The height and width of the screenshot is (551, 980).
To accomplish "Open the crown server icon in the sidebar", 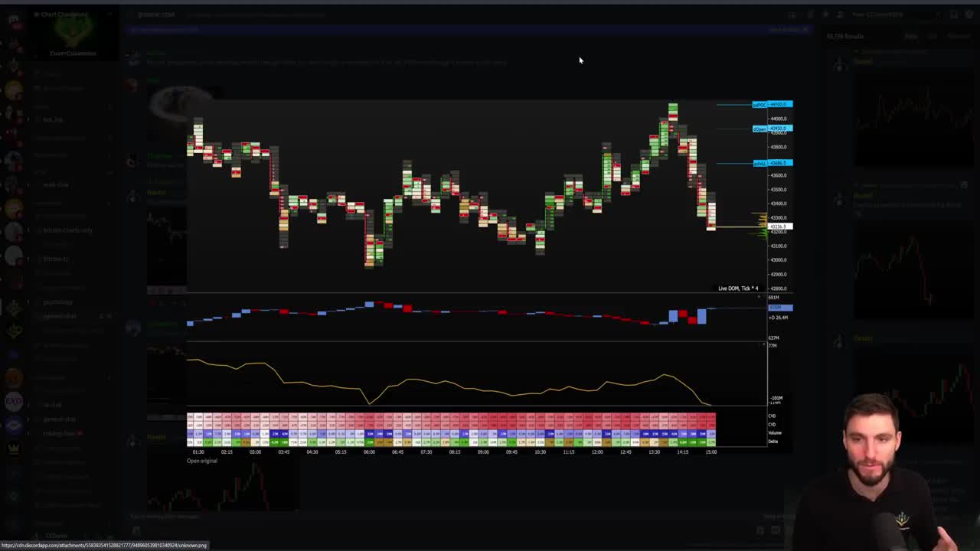I will point(13,448).
